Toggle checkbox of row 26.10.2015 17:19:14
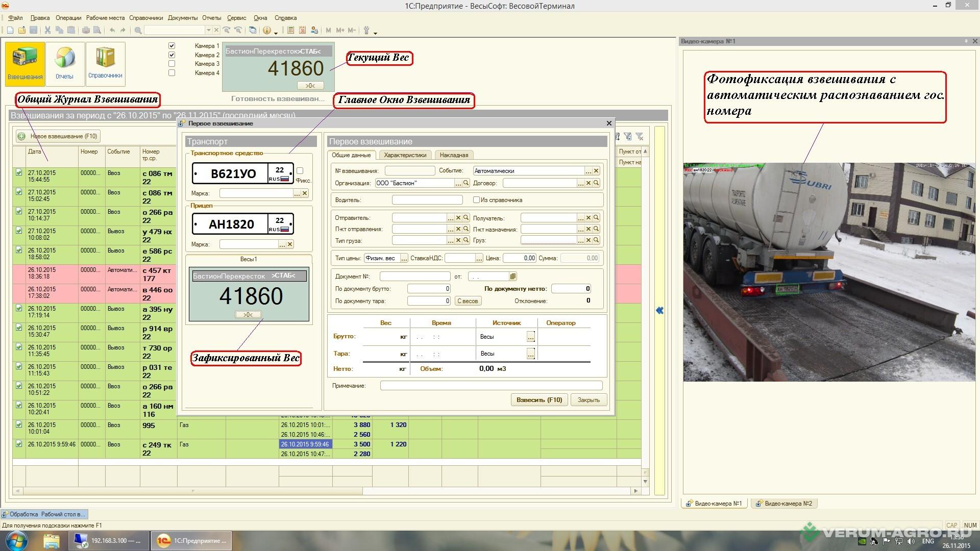 tap(19, 308)
